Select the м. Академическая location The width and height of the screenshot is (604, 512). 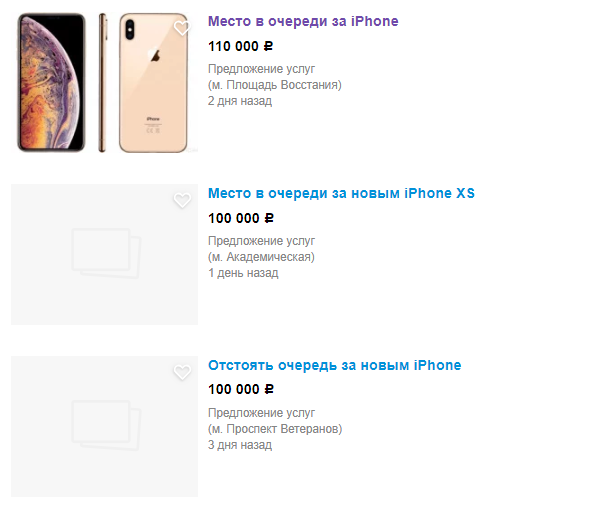point(261,257)
